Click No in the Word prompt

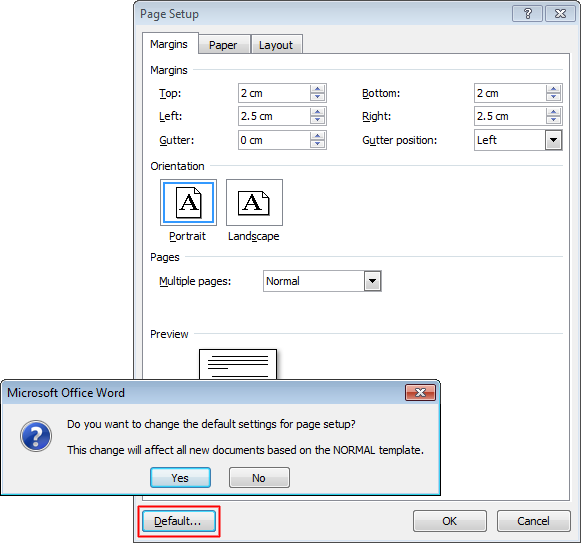tap(259, 478)
